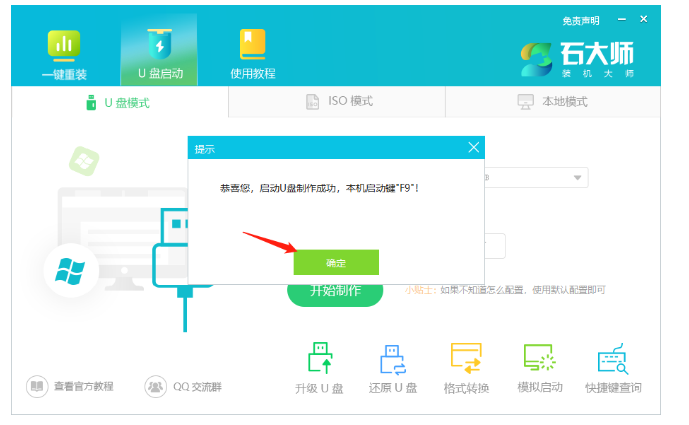
Task: Switch to the U盘模式 tab
Action: tap(120, 102)
